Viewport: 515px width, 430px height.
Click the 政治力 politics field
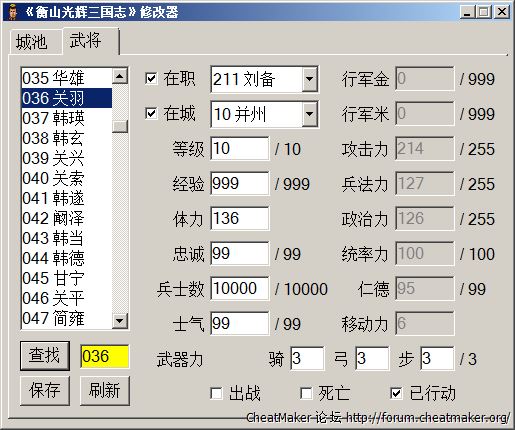425,219
